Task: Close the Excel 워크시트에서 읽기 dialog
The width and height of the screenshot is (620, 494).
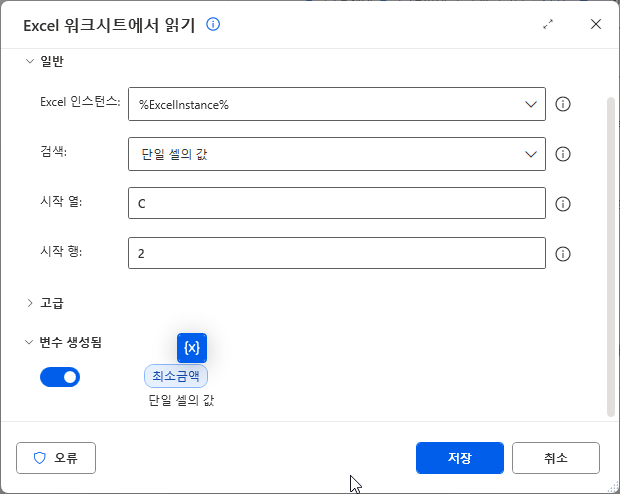Action: click(x=595, y=24)
